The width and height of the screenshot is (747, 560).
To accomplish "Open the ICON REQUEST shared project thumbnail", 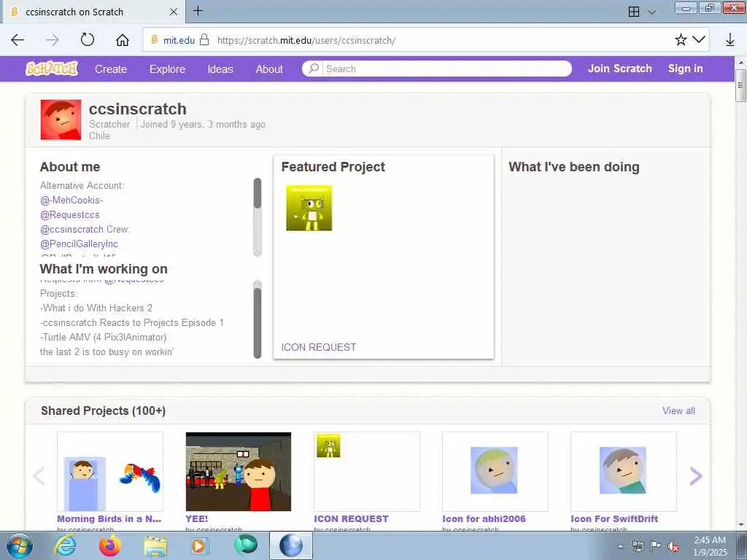I will 367,472.
